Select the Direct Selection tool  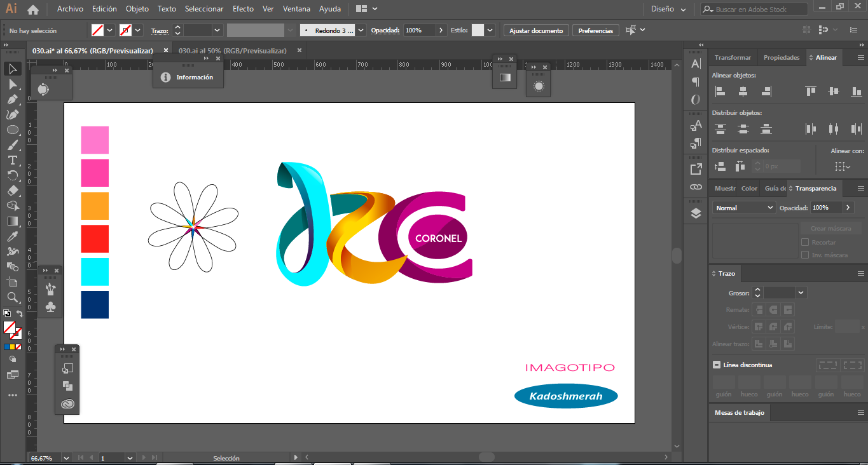tap(13, 84)
